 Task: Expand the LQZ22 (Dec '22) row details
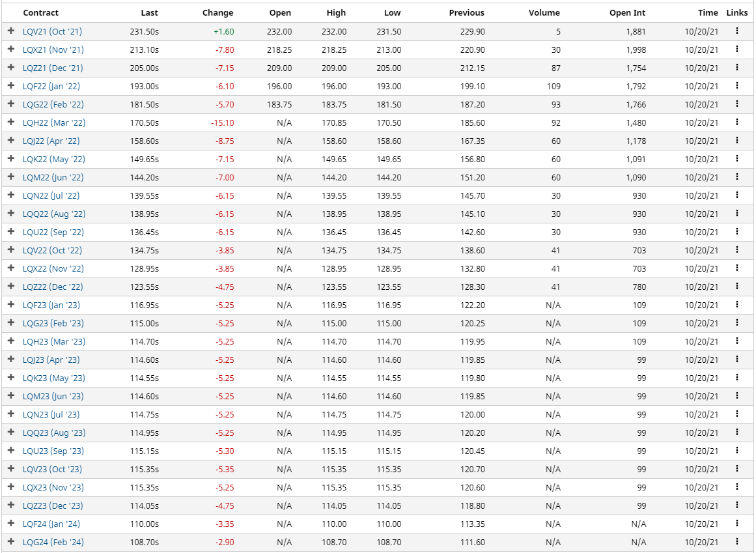coord(11,287)
